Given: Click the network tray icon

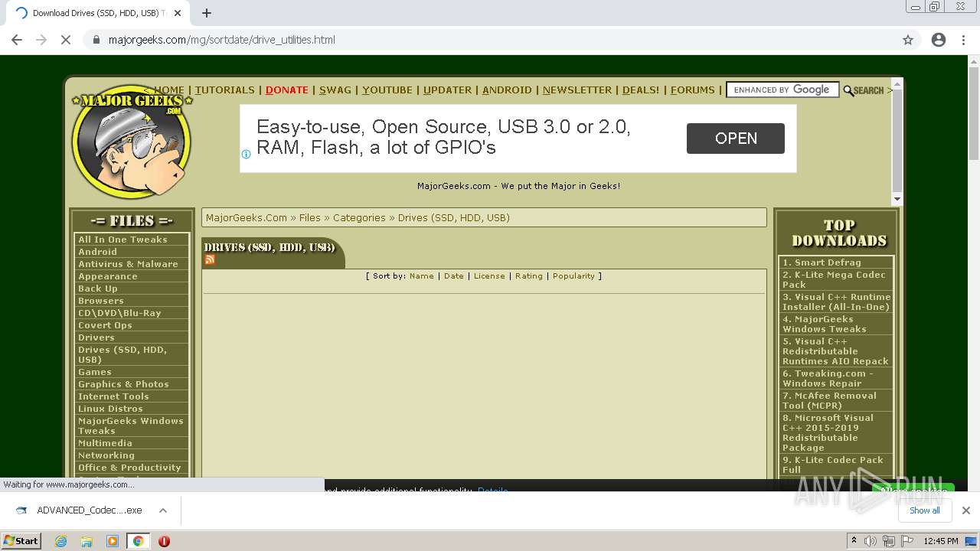Looking at the screenshot, I should [889, 541].
